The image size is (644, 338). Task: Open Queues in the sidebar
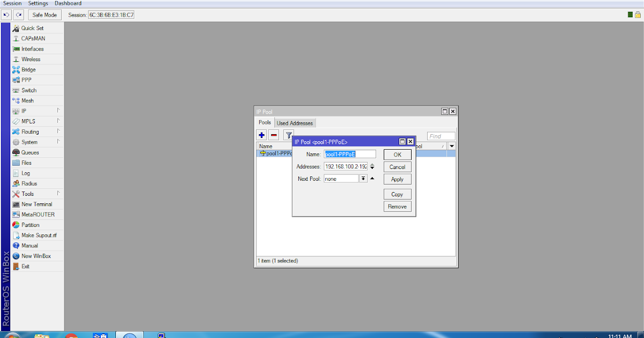tap(30, 152)
